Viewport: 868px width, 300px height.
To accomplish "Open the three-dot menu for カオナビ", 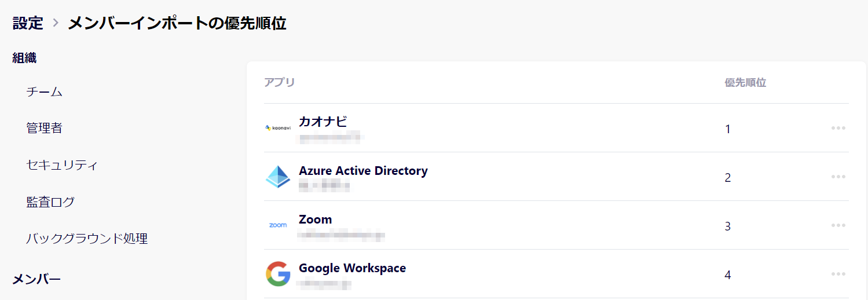I will [838, 128].
